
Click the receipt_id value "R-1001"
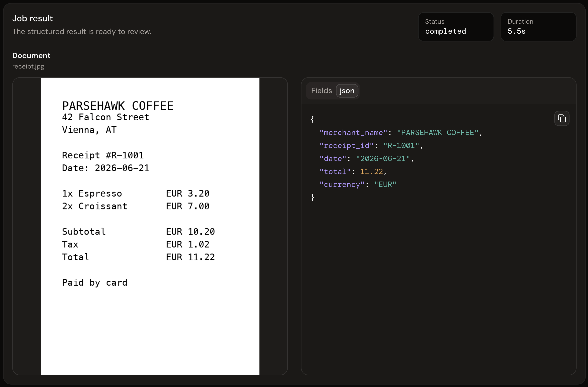(401, 146)
